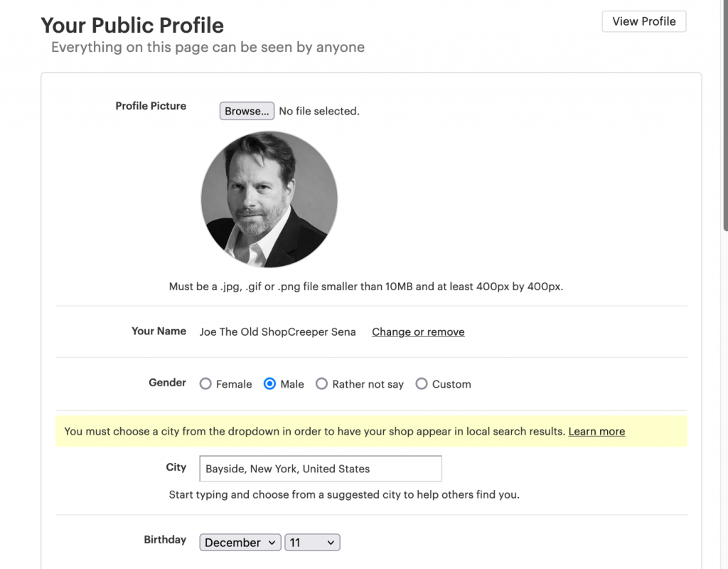The image size is (728, 569).
Task: Select the Male gender radio button
Action: coord(269,383)
